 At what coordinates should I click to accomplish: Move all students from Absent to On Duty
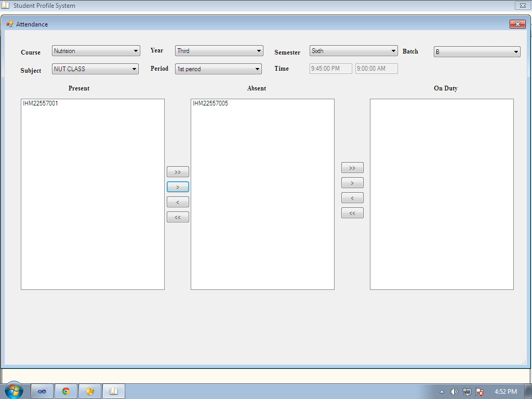click(352, 168)
